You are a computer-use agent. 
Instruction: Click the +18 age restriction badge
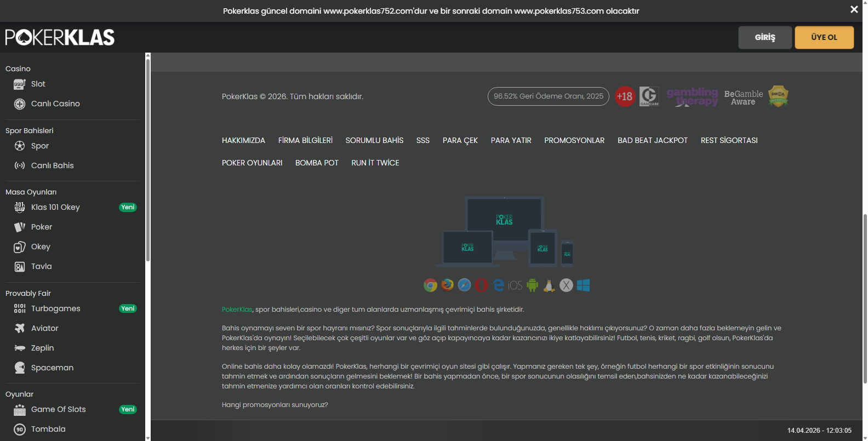(x=625, y=96)
